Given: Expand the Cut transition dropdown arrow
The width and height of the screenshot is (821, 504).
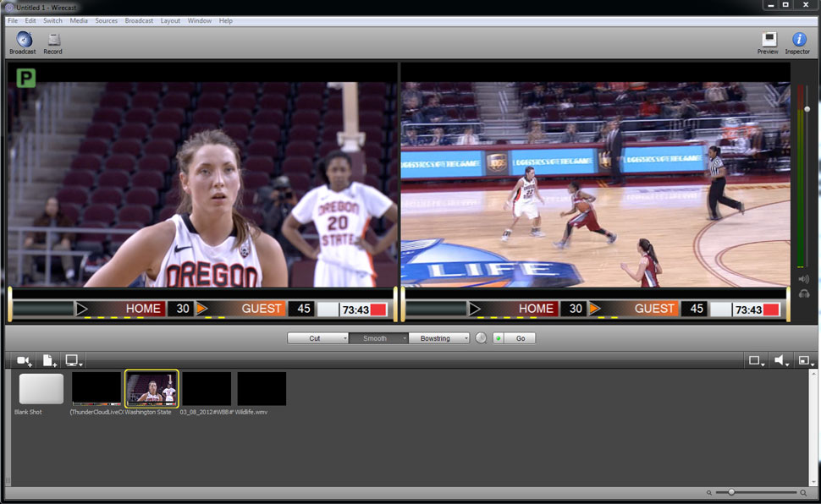Looking at the screenshot, I should click(x=344, y=338).
